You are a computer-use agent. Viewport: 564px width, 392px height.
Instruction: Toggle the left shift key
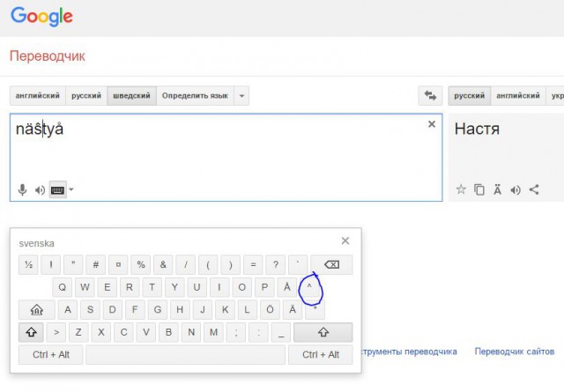coord(31,332)
